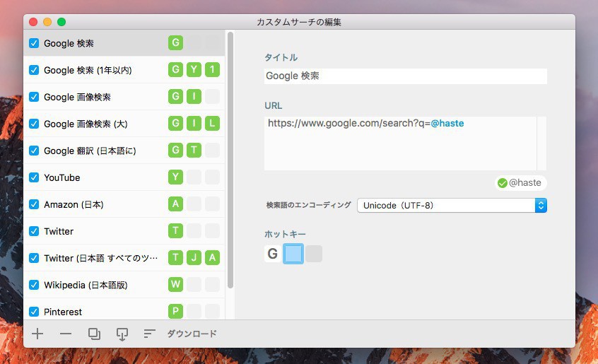Select the third empty hotkey slot in editor

tap(314, 254)
